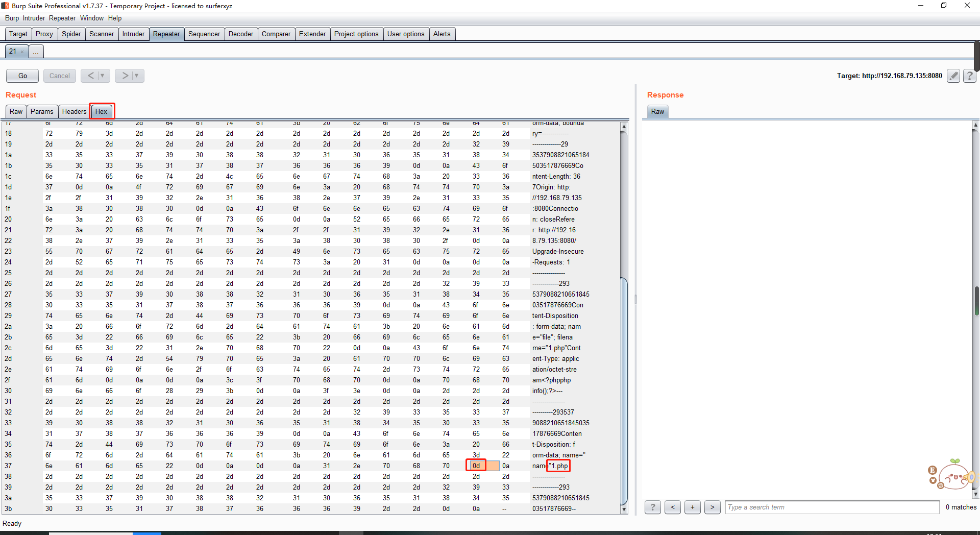Screen dimensions: 980x535
Task: Switch to the Sequencer tab
Action: (x=204, y=34)
